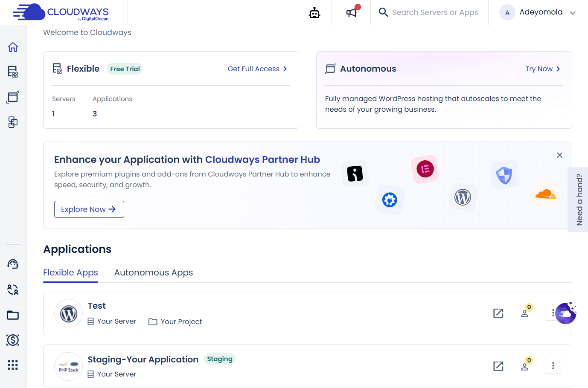The width and height of the screenshot is (588, 388).
Task: Click the blue gear icon in banner
Action: click(390, 200)
